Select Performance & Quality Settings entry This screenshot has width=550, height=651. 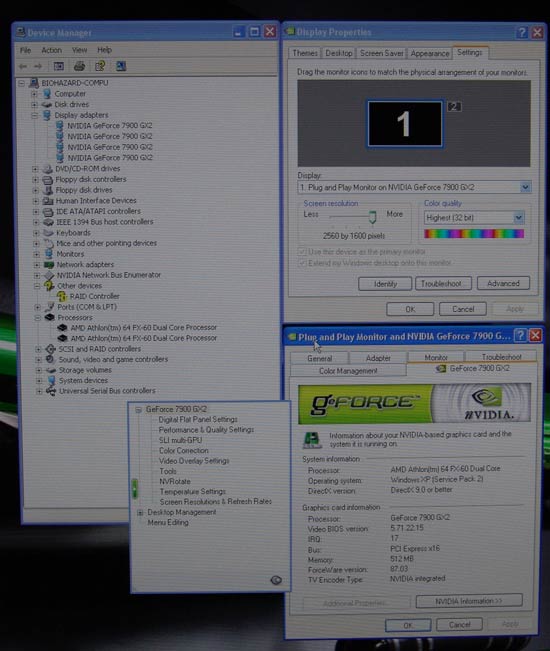pyautogui.click(x=206, y=430)
